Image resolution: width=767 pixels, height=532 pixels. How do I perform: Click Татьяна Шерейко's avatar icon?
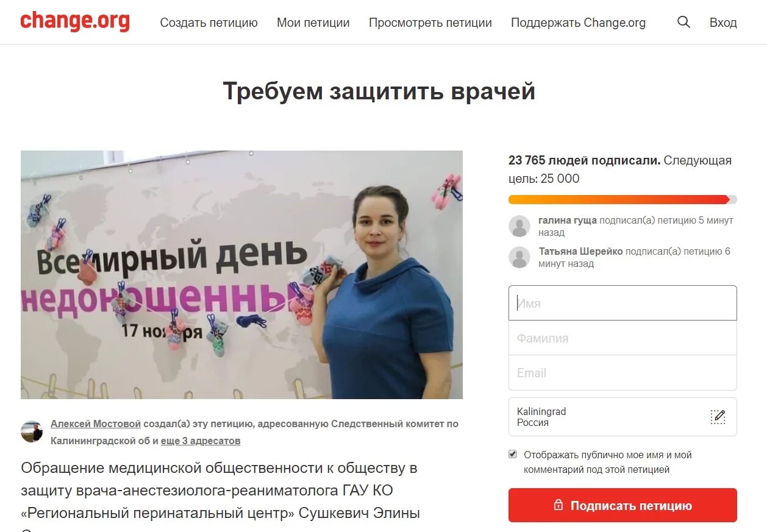(x=519, y=257)
